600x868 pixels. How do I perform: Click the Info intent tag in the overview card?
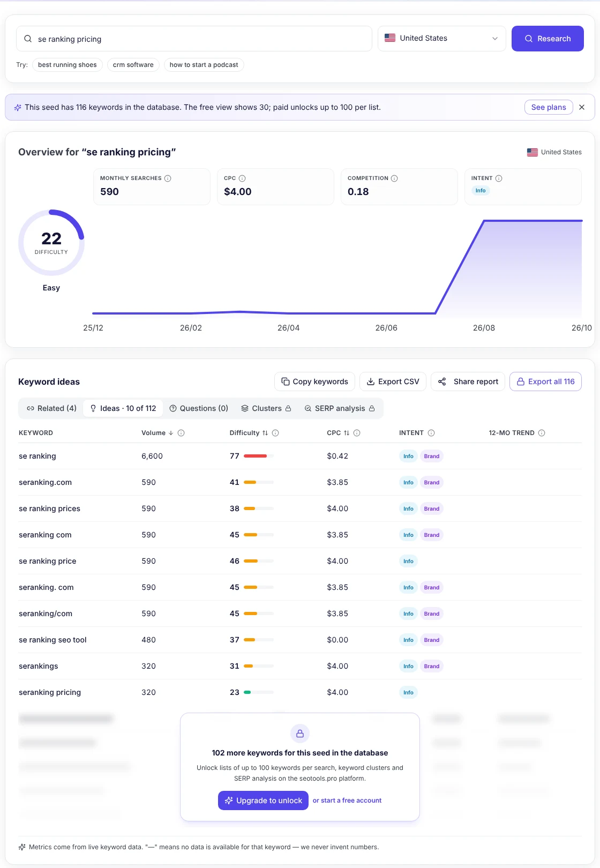pyautogui.click(x=481, y=191)
